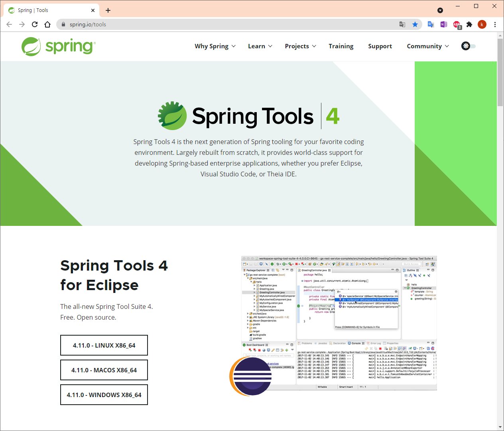Click the browser forward arrow
The height and width of the screenshot is (431, 504).
pos(22,24)
